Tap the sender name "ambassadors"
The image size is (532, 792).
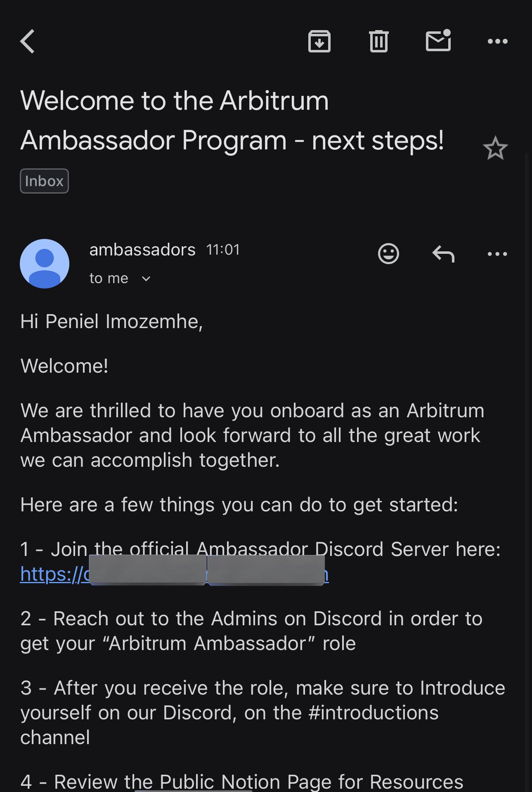pos(142,250)
